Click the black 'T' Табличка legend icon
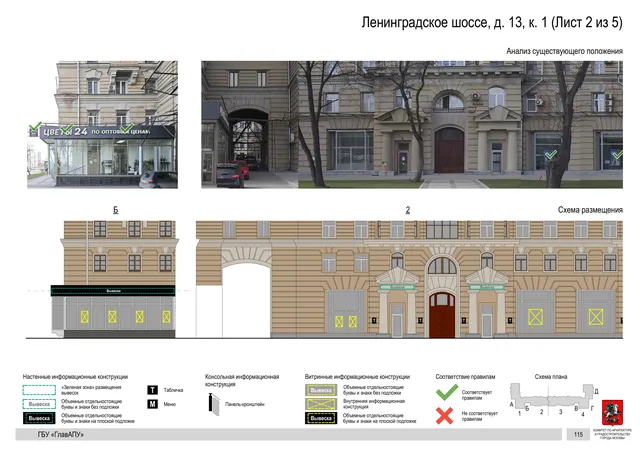Screen dimensions: 640x453 point(152,390)
